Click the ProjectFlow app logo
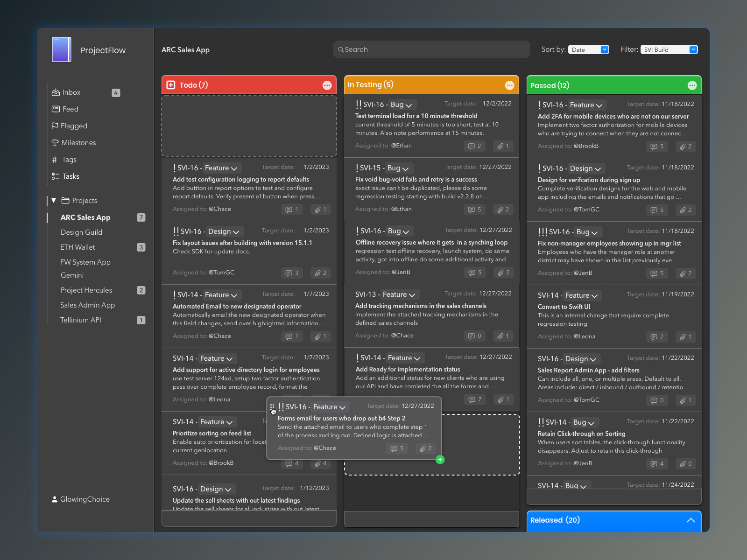Viewport: 747px width, 560px height. tap(62, 49)
